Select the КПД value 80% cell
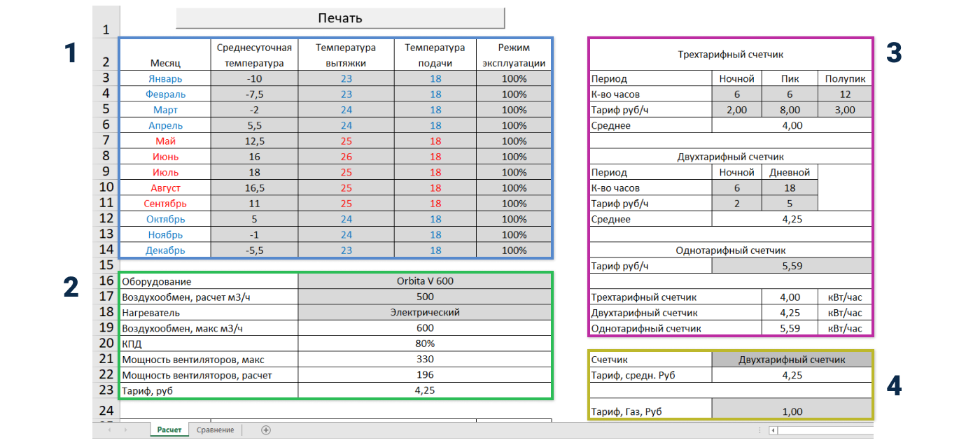980x445 pixels. [425, 344]
